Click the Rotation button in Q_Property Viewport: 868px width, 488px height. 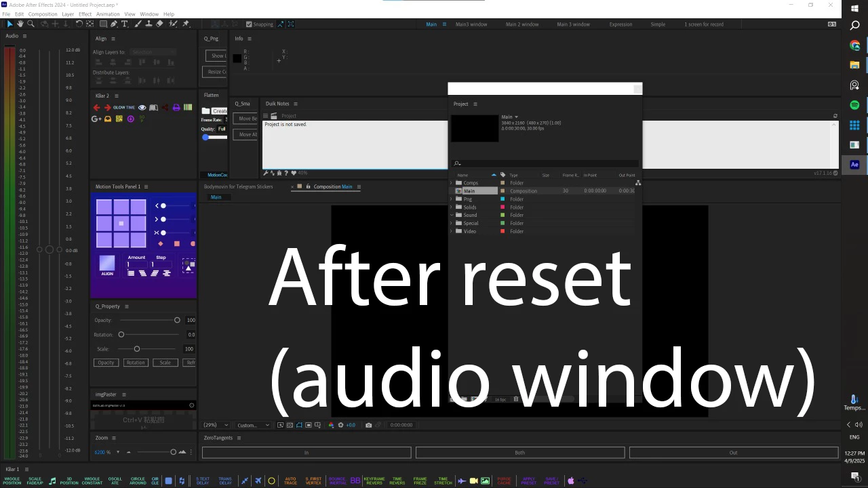click(136, 363)
